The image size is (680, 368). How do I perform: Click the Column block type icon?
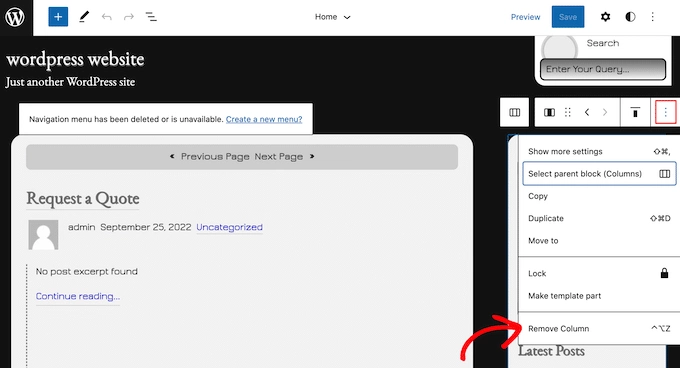point(549,113)
